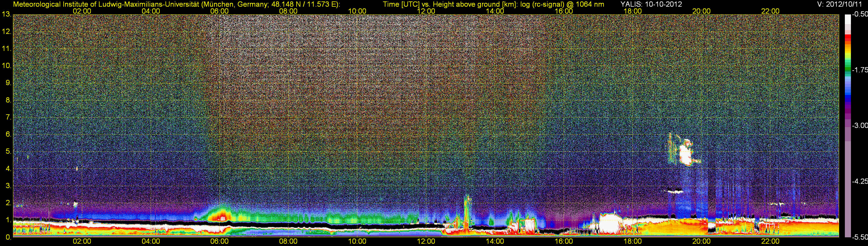Select '02:00' on the top time axis

coord(82,11)
